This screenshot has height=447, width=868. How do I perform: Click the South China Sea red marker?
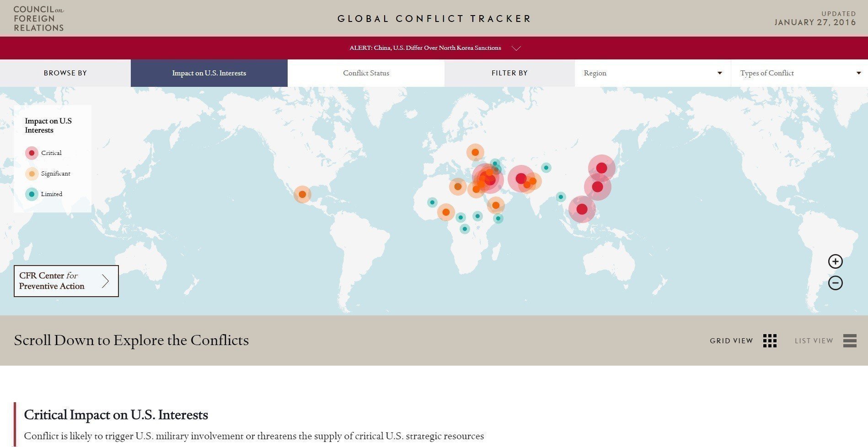[x=582, y=209]
